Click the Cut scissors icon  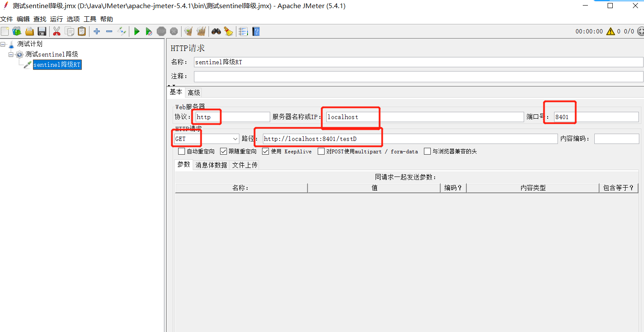pyautogui.click(x=57, y=31)
